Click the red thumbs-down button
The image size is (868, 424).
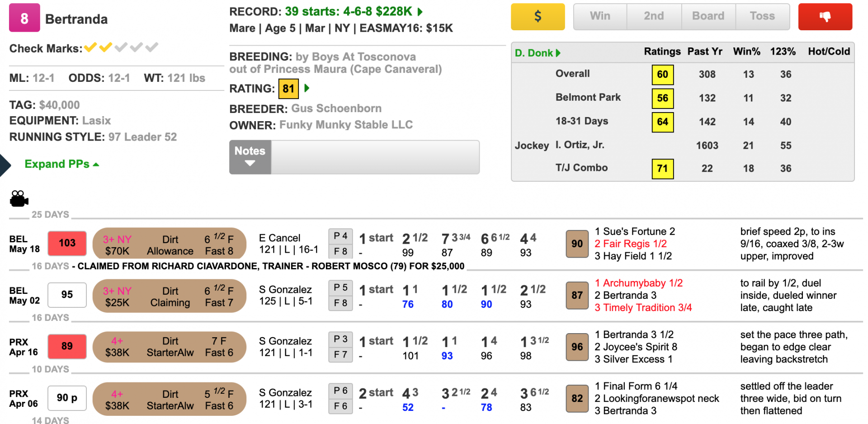click(x=825, y=17)
